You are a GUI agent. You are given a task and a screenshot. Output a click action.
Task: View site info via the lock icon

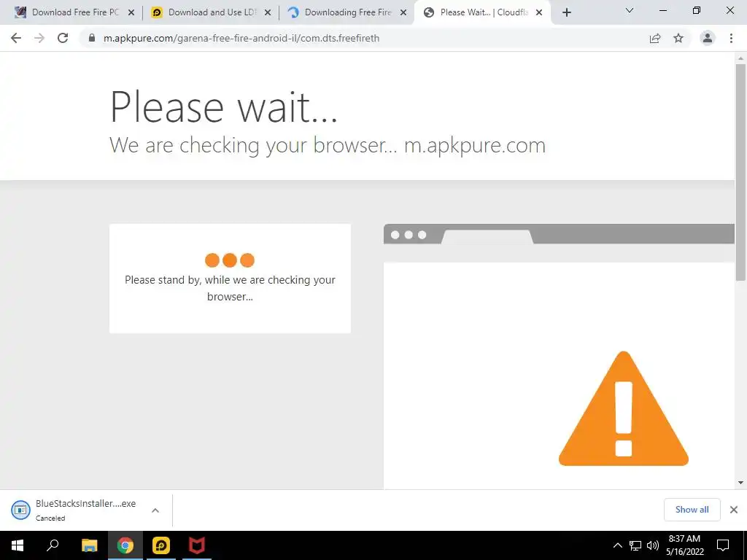[92, 38]
